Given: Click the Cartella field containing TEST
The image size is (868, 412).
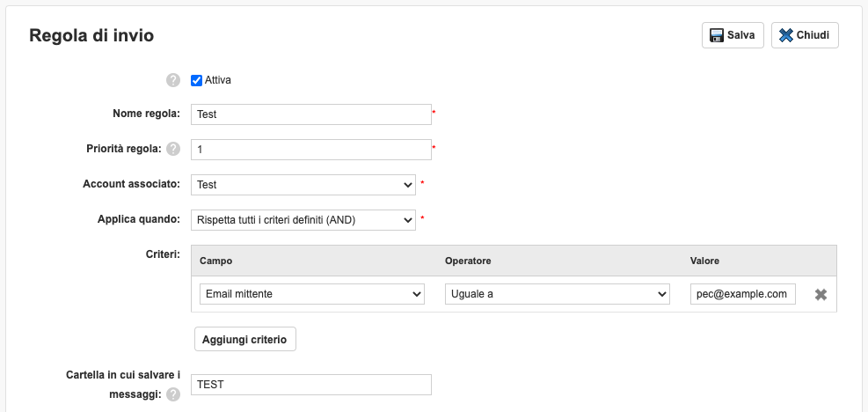Looking at the screenshot, I should (x=310, y=385).
